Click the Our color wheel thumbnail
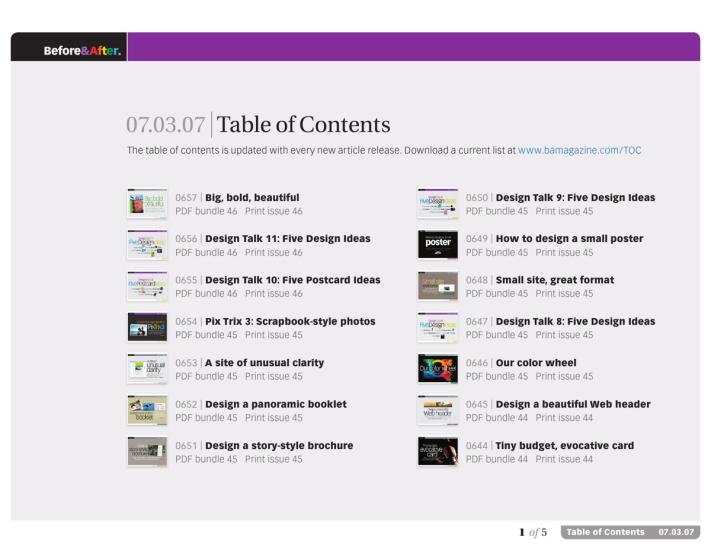 click(x=437, y=369)
